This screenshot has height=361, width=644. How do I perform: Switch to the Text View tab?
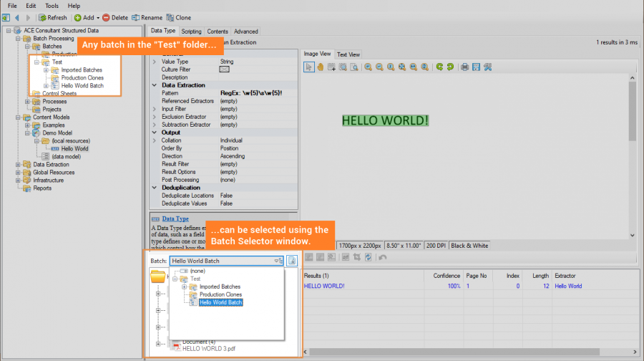pyautogui.click(x=348, y=54)
